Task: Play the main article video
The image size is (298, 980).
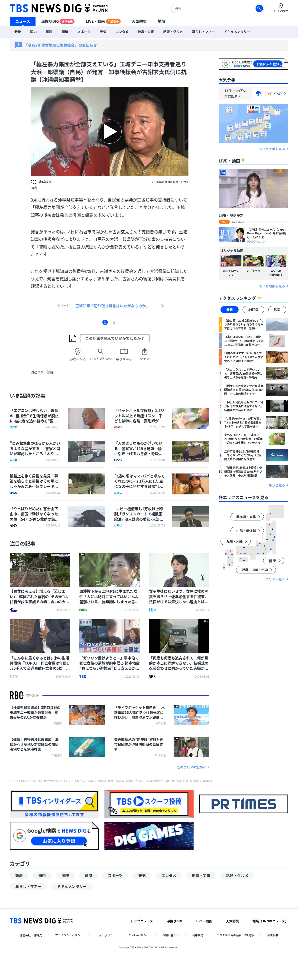Action: click(x=110, y=132)
